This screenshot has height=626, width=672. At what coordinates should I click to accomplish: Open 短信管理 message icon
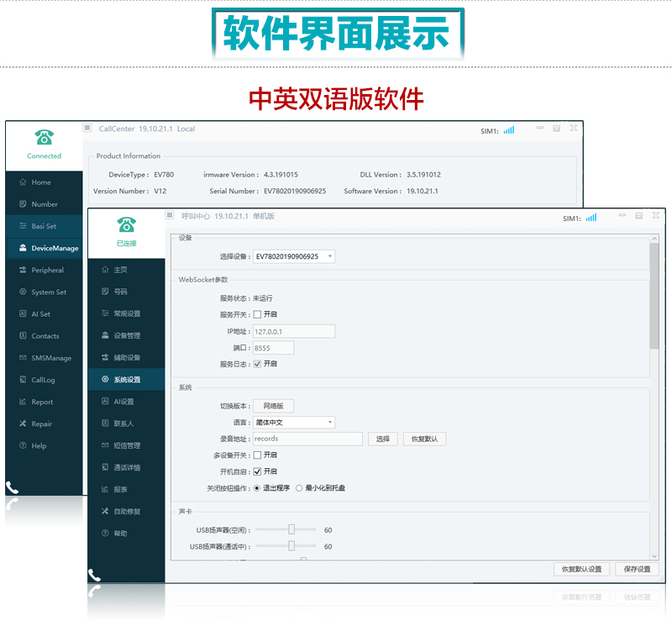105,445
